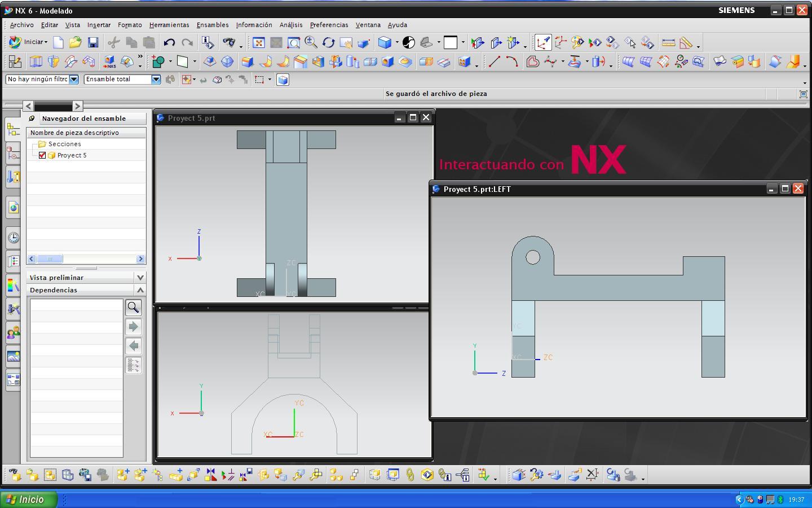The width and height of the screenshot is (812, 508).
Task: Expand toolbar overflow chevron after NX5 icon
Action: tap(140, 57)
